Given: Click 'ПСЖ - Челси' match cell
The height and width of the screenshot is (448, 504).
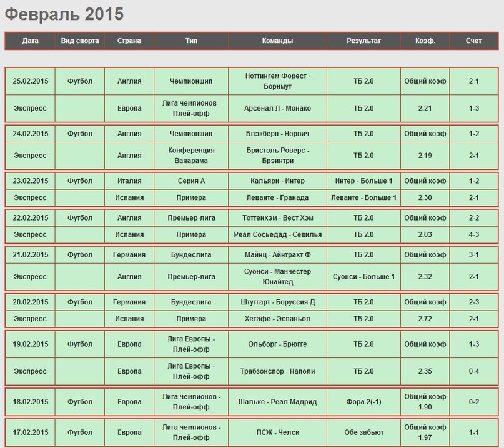Looking at the screenshot, I should (x=277, y=432).
